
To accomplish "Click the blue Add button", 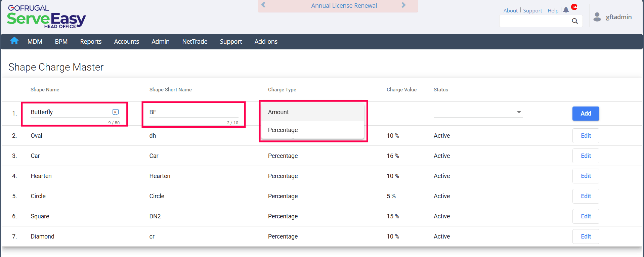I will coord(586,114).
